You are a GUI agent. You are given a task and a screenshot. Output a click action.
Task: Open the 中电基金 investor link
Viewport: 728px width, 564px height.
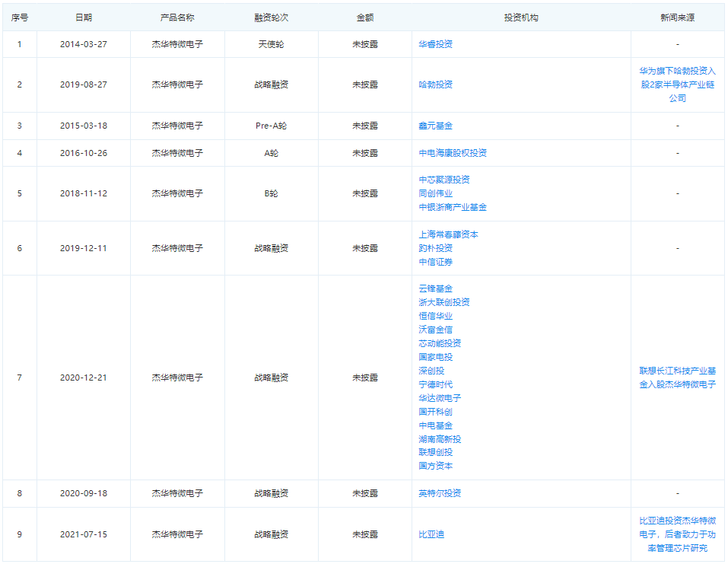435,425
